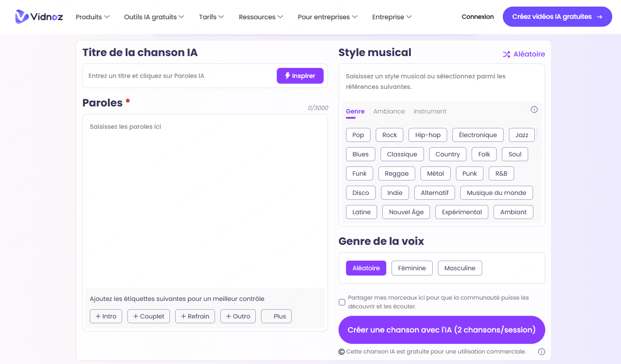Open the Tarifs dropdown
This screenshot has height=364, width=621.
click(211, 17)
